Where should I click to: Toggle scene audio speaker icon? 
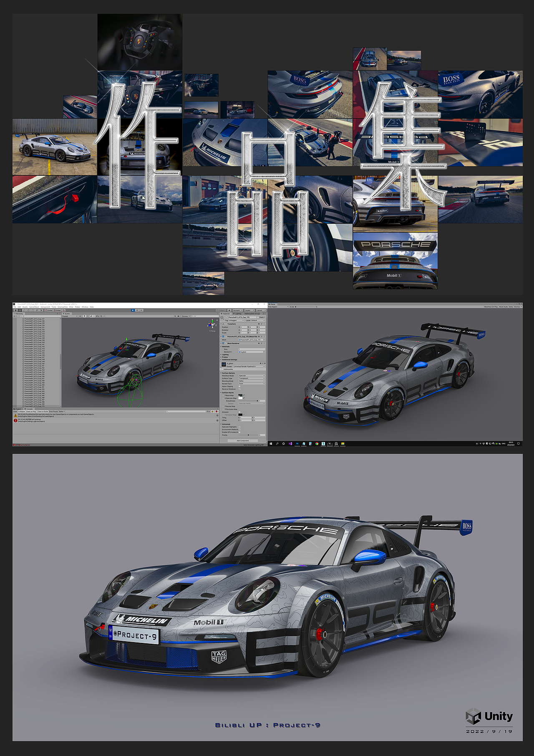click(88, 316)
